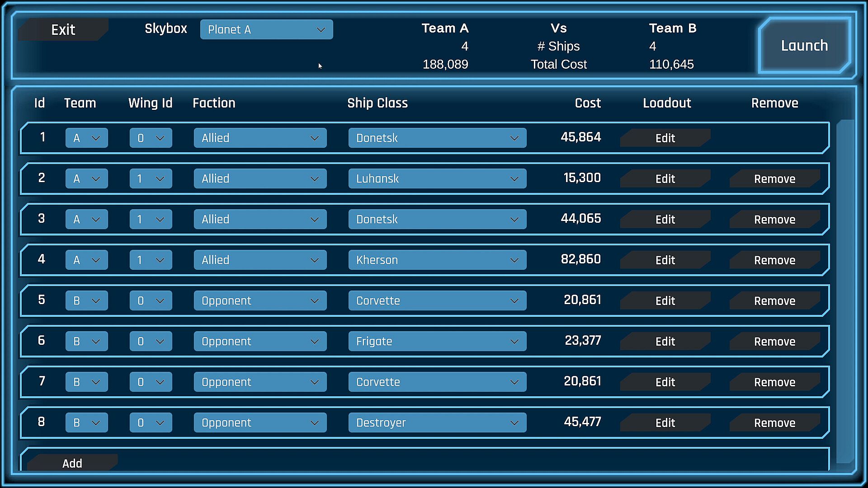This screenshot has width=868, height=488.
Task: Edit loadout for ship 1
Action: point(665,138)
